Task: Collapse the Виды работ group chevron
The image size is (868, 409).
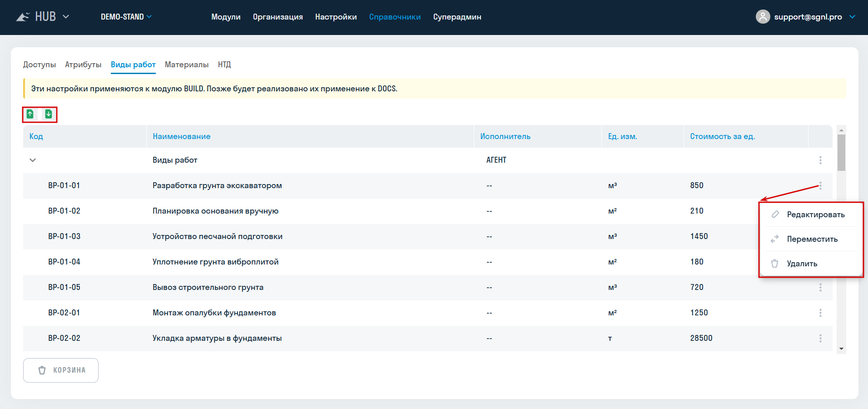Action: 33,160
